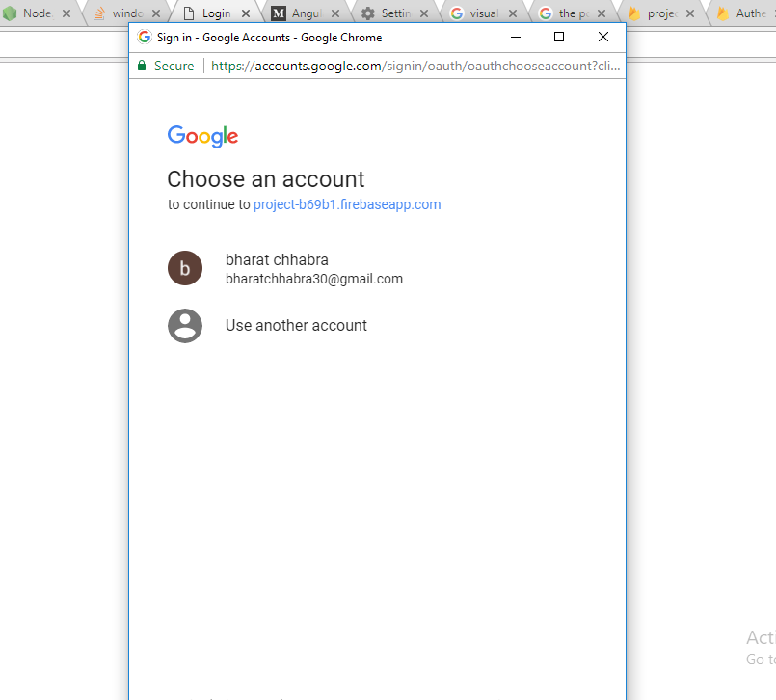776x700 pixels.
Task: Close the Login tab
Action: (x=246, y=13)
